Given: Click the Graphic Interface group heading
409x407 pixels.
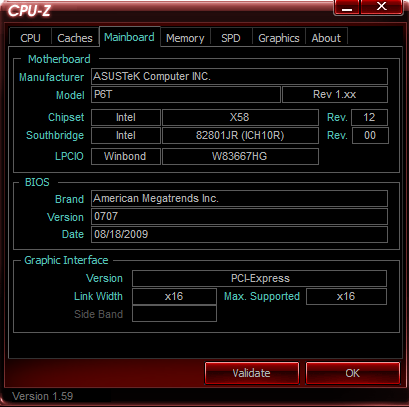Looking at the screenshot, I should pos(66,260).
